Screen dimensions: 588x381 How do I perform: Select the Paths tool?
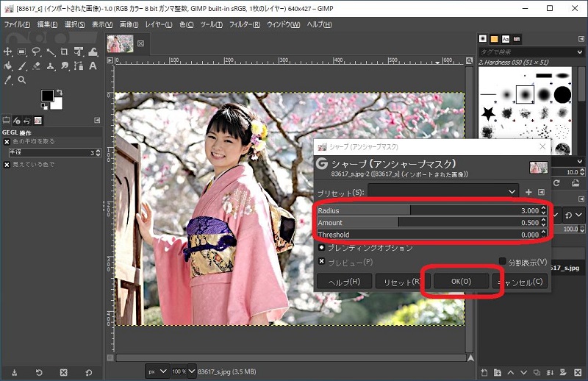point(79,66)
